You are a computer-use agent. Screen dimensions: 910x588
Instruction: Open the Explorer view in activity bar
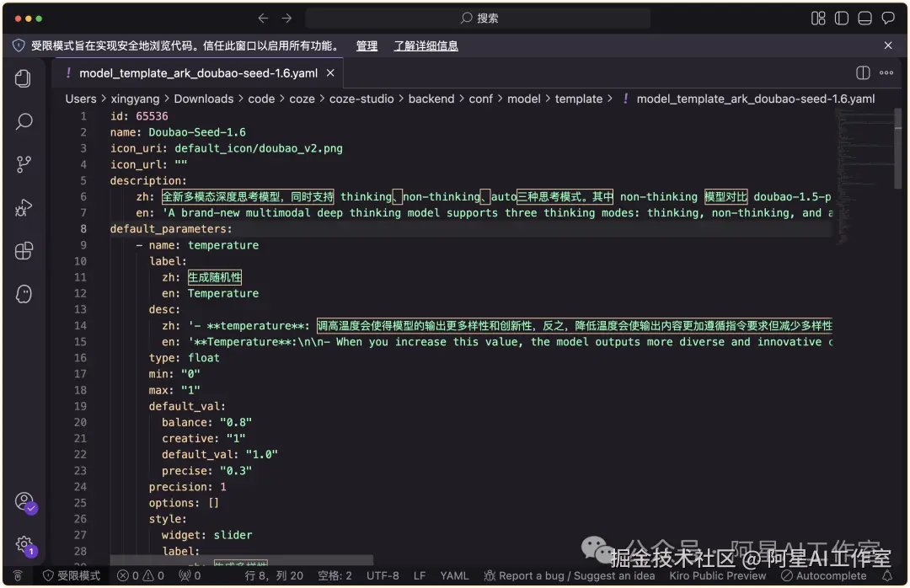pos(24,78)
